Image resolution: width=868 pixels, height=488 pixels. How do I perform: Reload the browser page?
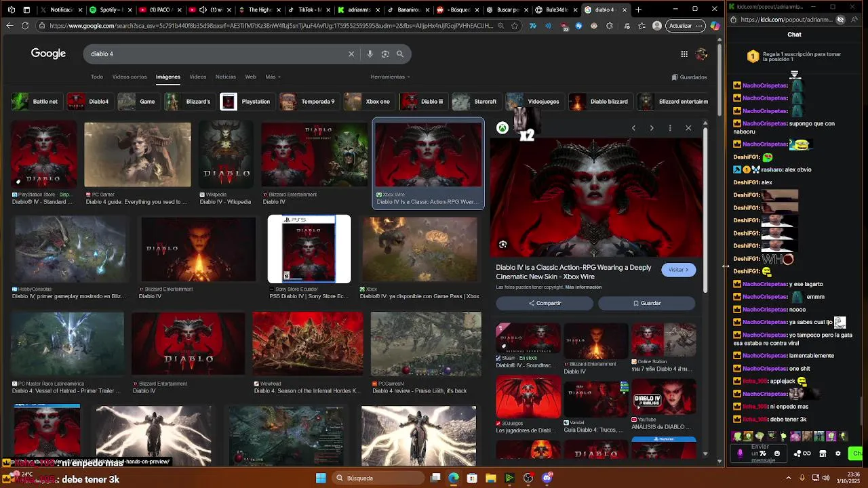pos(25,26)
